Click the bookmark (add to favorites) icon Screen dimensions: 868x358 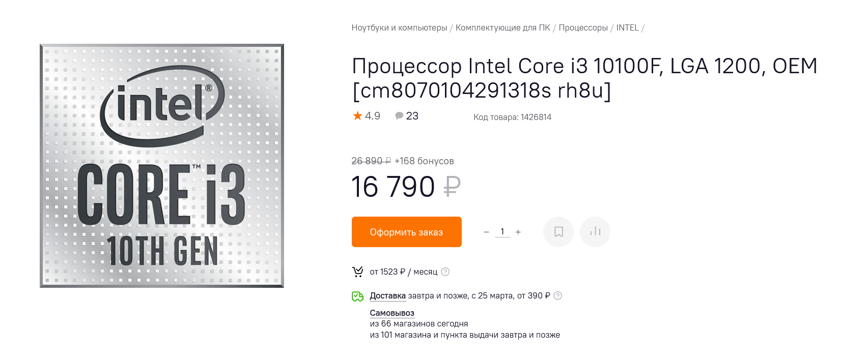point(558,232)
